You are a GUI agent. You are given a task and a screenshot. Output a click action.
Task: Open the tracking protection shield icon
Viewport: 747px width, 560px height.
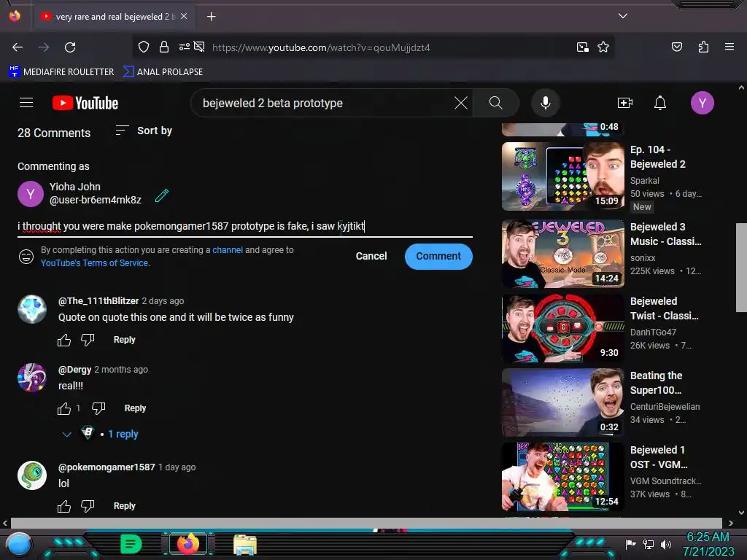point(144,47)
